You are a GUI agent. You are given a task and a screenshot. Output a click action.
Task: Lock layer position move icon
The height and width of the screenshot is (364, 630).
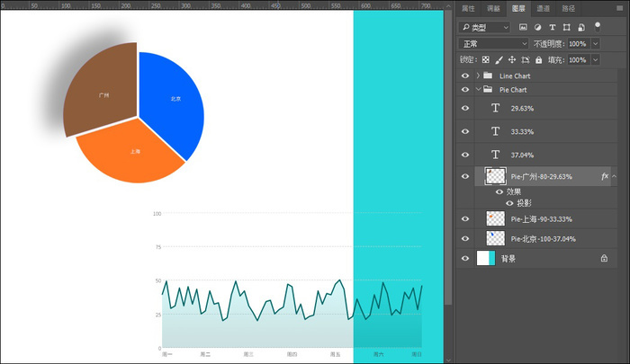click(512, 60)
